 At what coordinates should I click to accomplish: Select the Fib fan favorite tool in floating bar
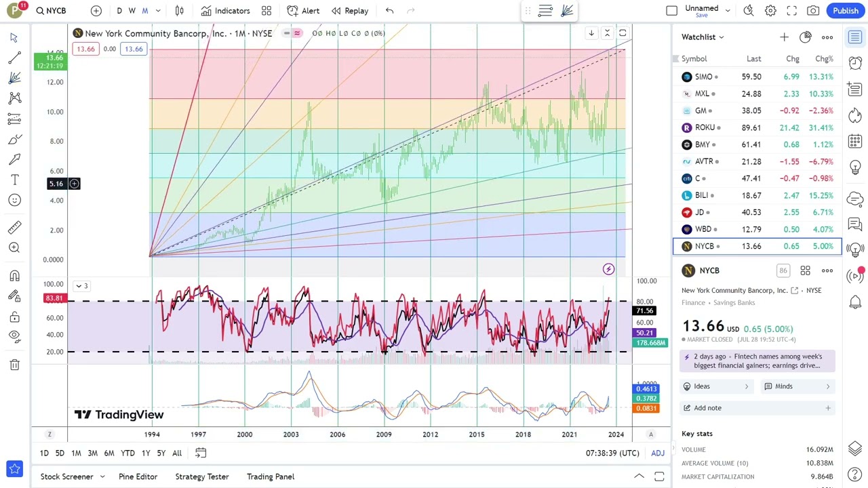pyautogui.click(x=568, y=11)
